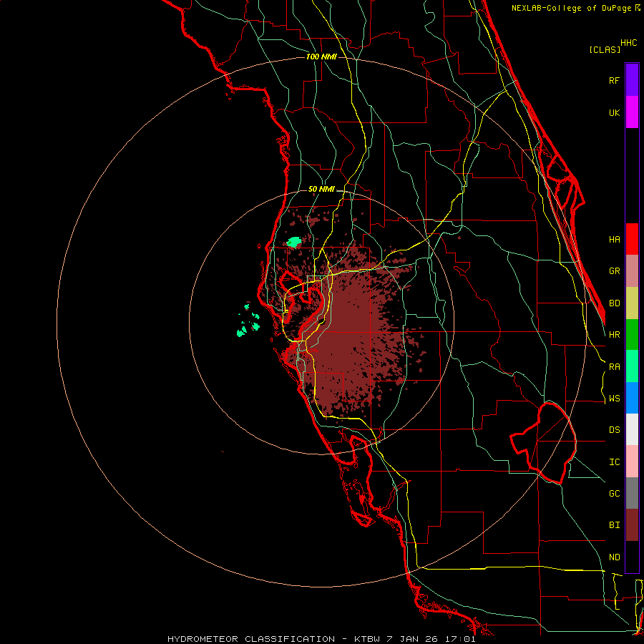Click the "WS" legend label

tap(614, 399)
